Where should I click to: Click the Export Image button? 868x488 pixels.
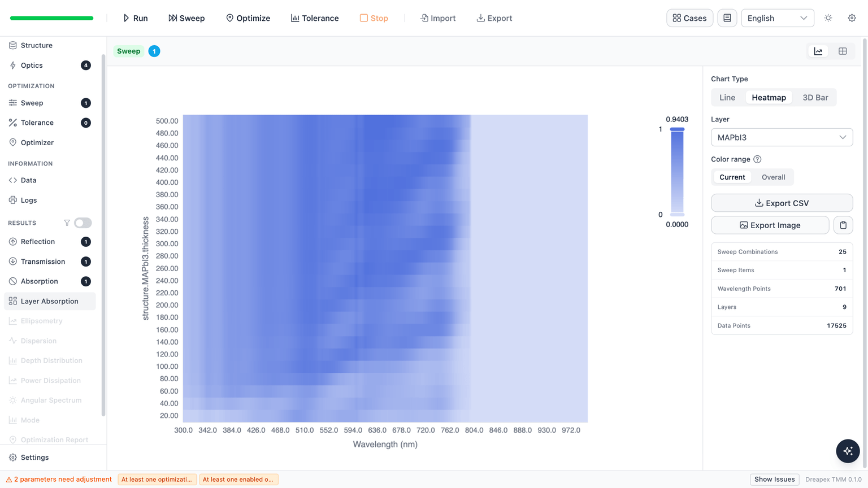pyautogui.click(x=770, y=225)
